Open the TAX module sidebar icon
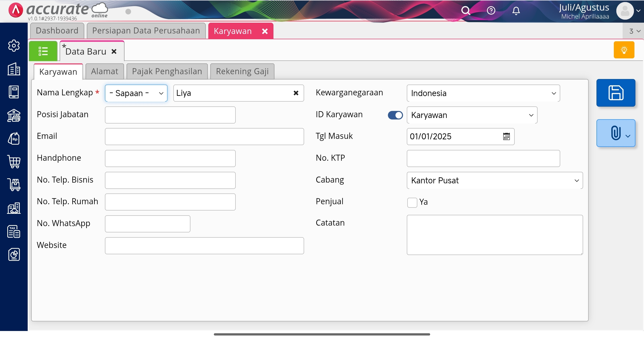Screen dimensions: 644x339 point(14,231)
